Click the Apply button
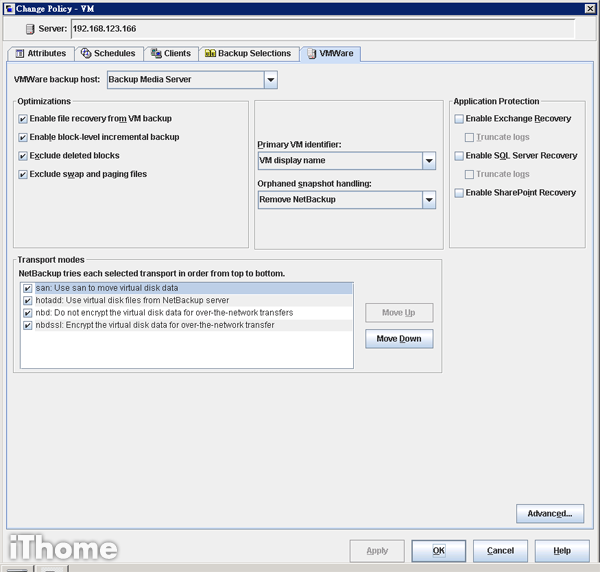The height and width of the screenshot is (572, 600). pos(377,551)
